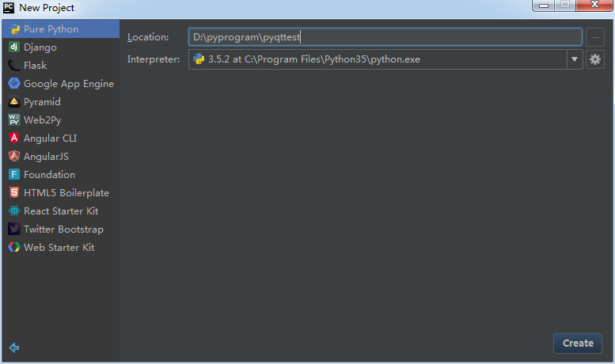
Task: Click the Web Starter Kit icon
Action: [14, 247]
